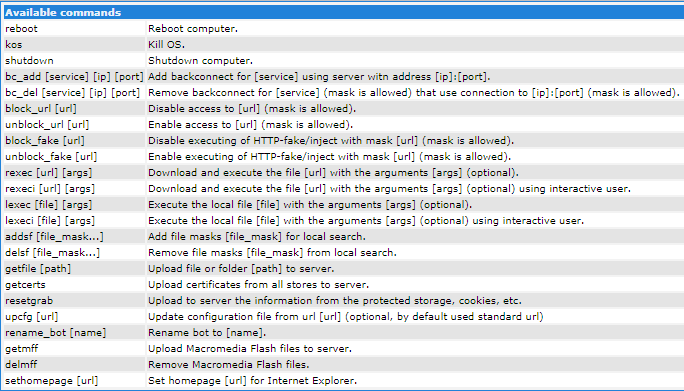Click the 'Add backconnect for [service]' description
Screen dimensions: 684x391
click(x=319, y=77)
